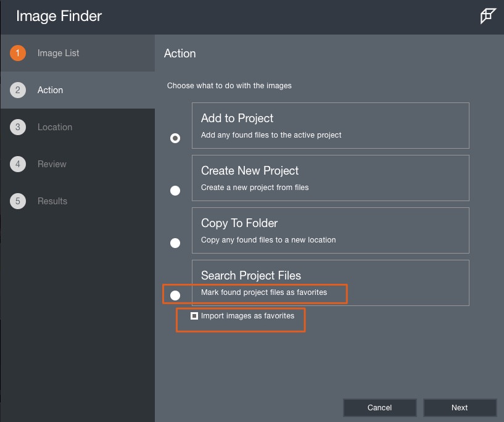The height and width of the screenshot is (422, 504).
Task: Choose the Add to Project option box
Action: tap(331, 126)
